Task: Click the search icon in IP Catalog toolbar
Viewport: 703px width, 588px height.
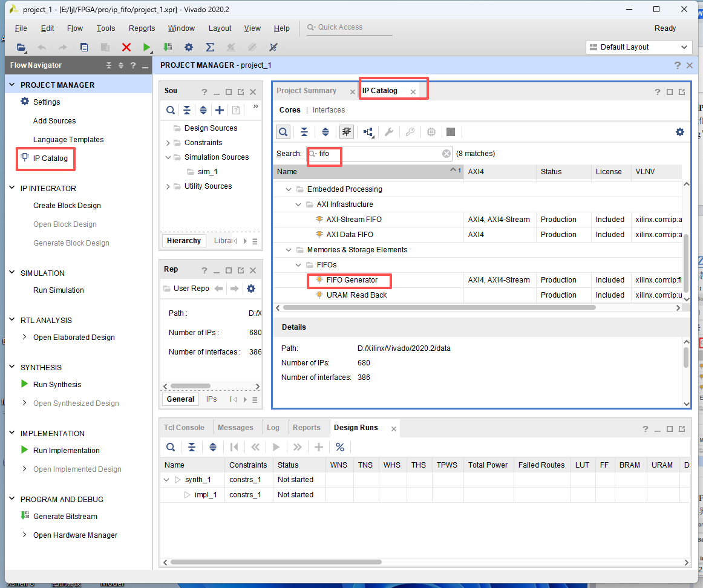Action: (283, 132)
